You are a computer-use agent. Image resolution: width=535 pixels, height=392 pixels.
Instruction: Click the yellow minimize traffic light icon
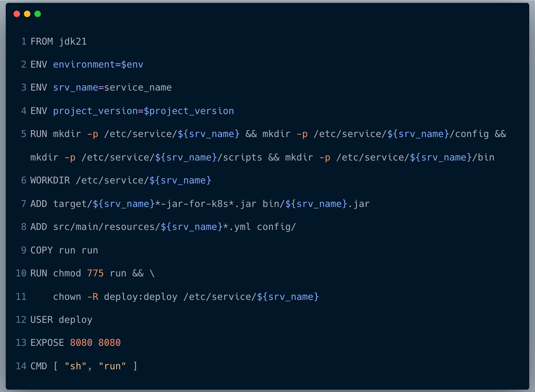coord(27,14)
